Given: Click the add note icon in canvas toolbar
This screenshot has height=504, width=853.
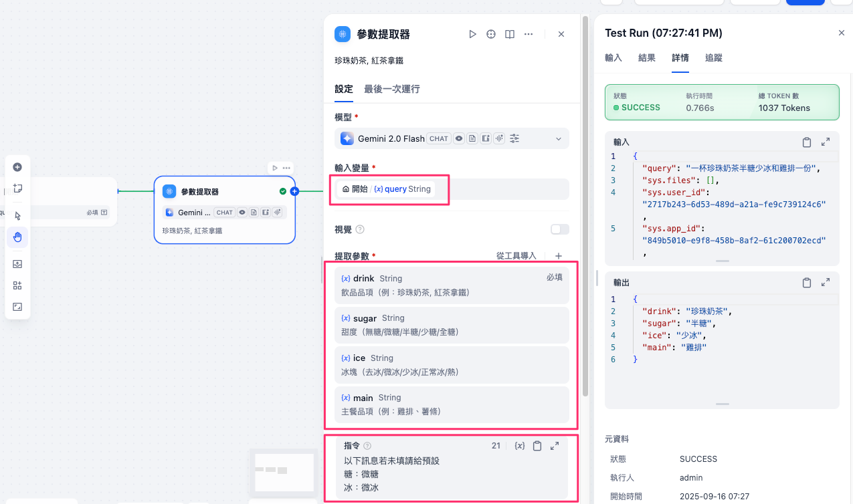Looking at the screenshot, I should pos(17,188).
